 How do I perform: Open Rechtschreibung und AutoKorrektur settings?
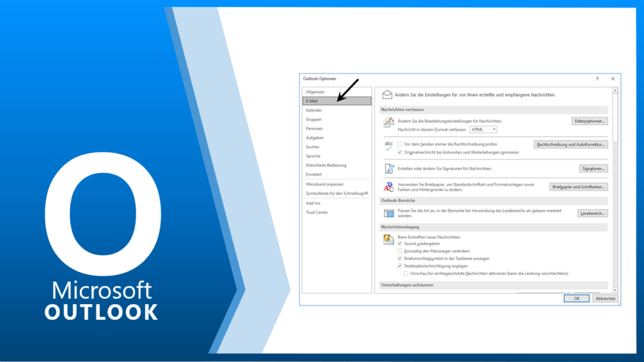click(x=570, y=144)
